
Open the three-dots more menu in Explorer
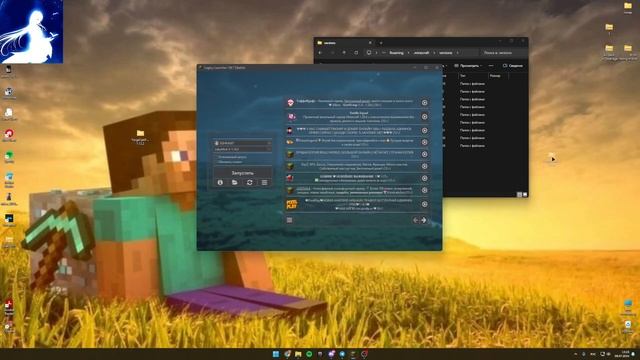[x=491, y=66]
